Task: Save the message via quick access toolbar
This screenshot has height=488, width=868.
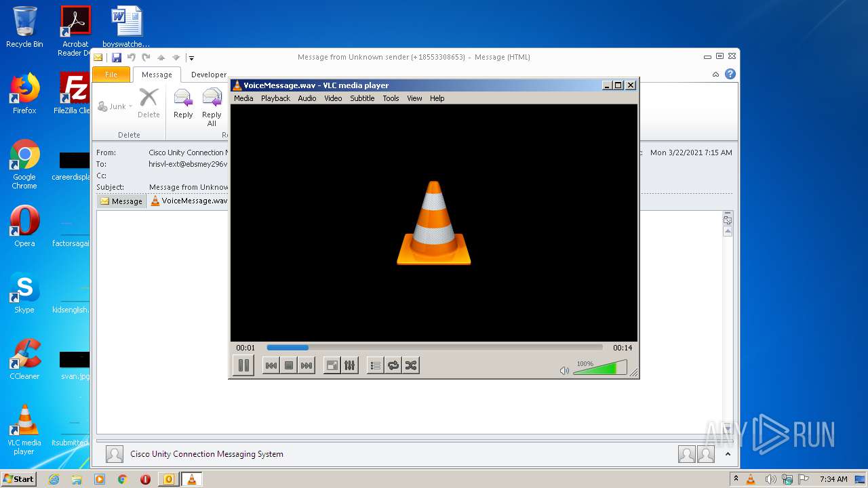Action: [117, 58]
